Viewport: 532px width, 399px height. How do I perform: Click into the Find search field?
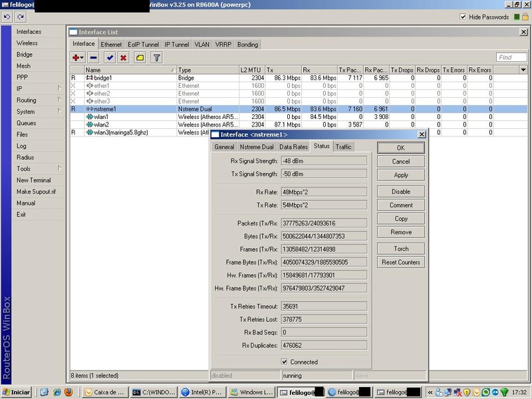[511, 58]
